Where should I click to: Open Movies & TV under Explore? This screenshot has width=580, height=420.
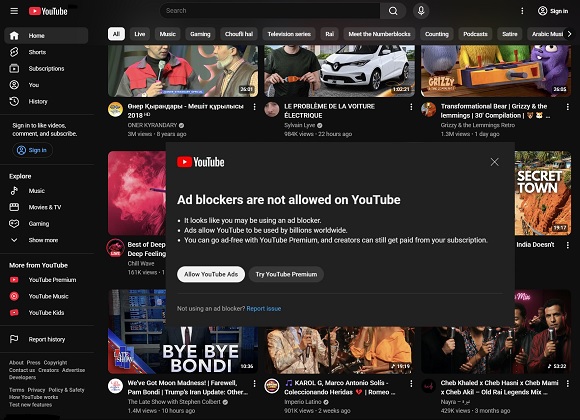point(46,207)
